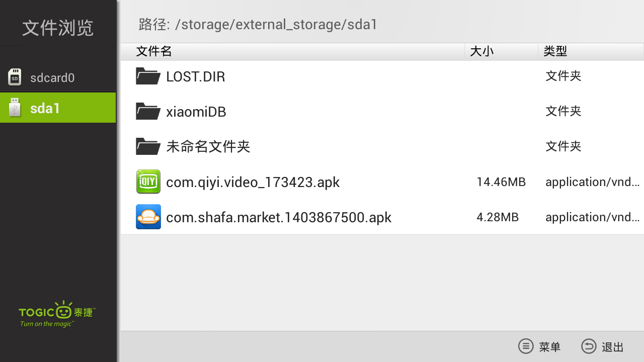Click the USB drive icon for sda1
The height and width of the screenshot is (362, 644).
(x=15, y=108)
